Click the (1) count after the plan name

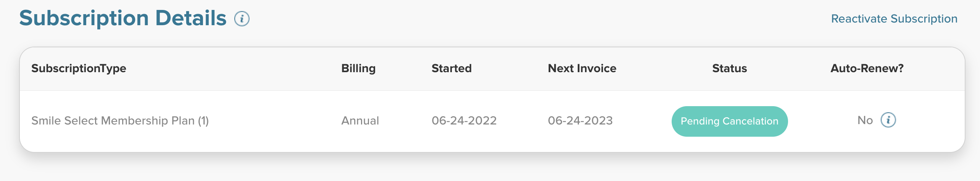click(x=203, y=121)
